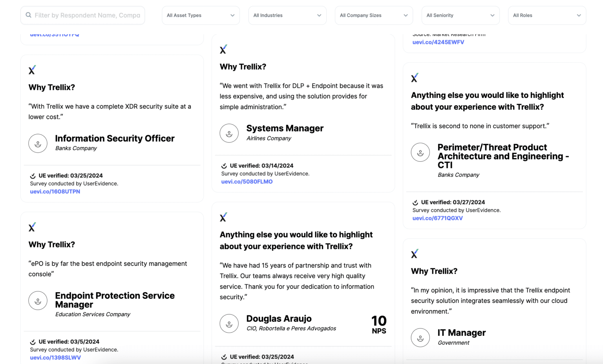
Task: Click the verified checkmark icon beside 03/14/2024
Action: coord(224,166)
